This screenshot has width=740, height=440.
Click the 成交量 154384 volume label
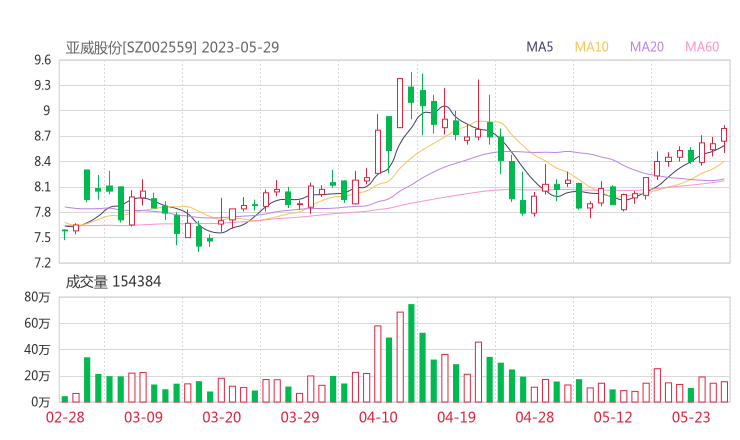point(113,282)
